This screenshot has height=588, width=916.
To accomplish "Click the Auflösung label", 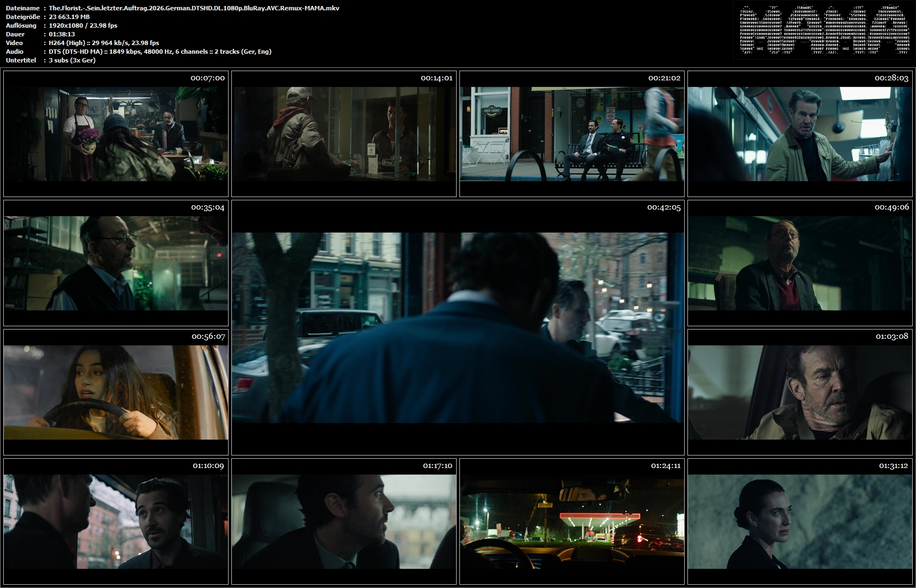I will [x=21, y=26].
